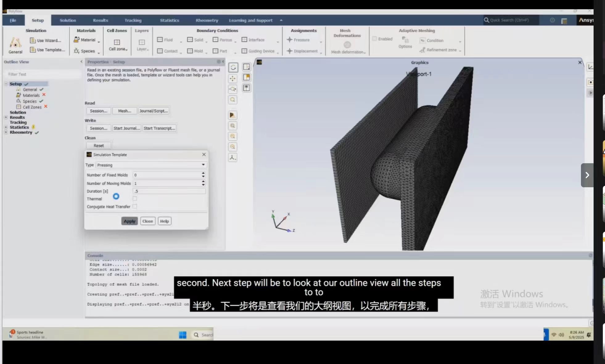Image resolution: width=605 pixels, height=364 pixels.
Task: Click the axes orientation view icon
Action: [x=233, y=157]
